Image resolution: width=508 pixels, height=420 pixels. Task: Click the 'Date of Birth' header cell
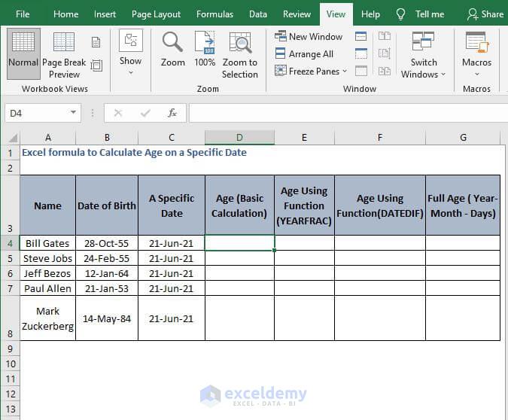click(107, 205)
